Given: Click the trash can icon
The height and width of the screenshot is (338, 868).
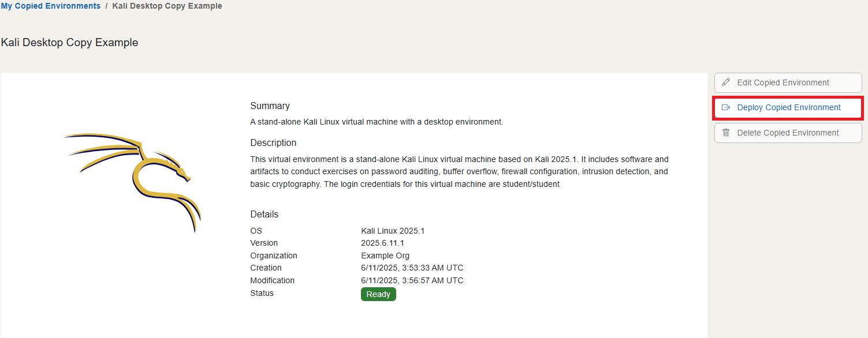Looking at the screenshot, I should click(726, 133).
